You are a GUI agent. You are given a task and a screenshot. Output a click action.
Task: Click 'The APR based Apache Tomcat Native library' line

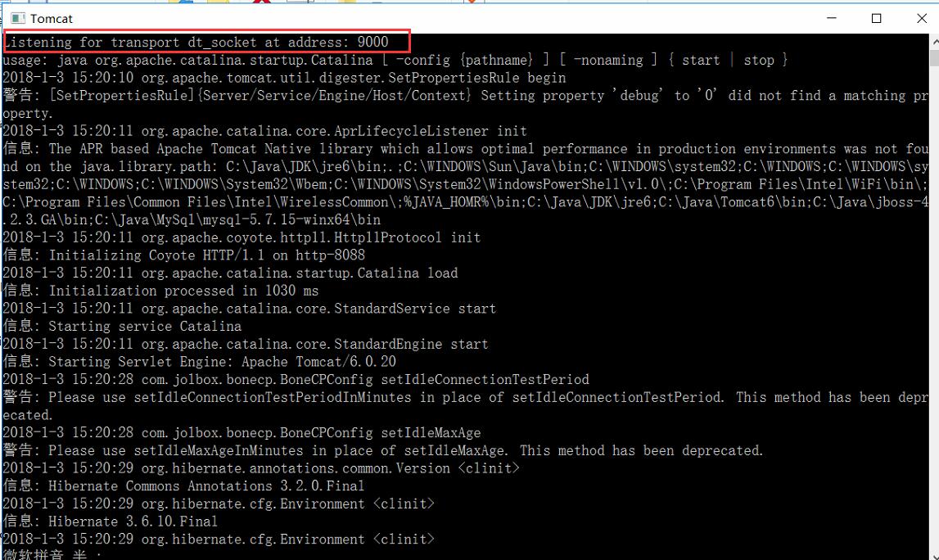click(465, 148)
